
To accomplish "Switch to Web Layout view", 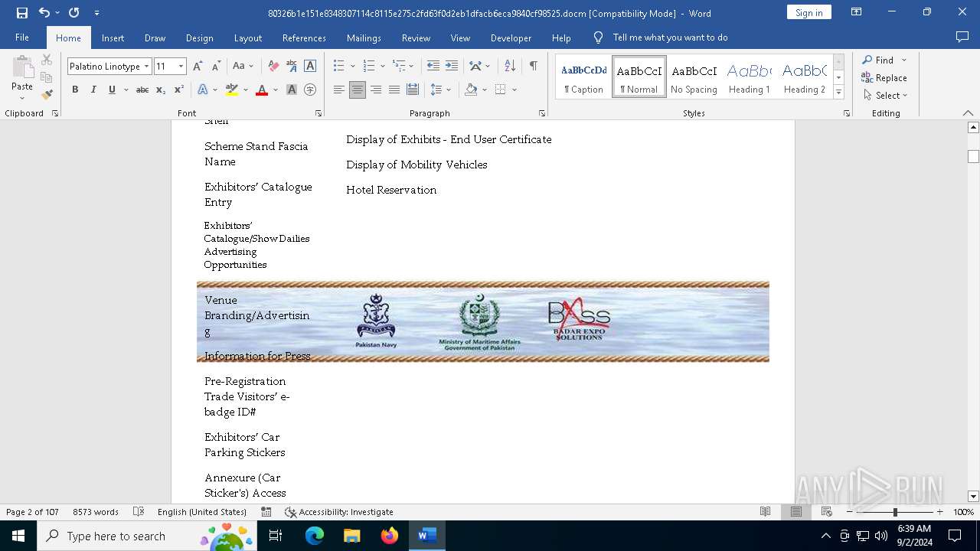I will click(x=827, y=512).
